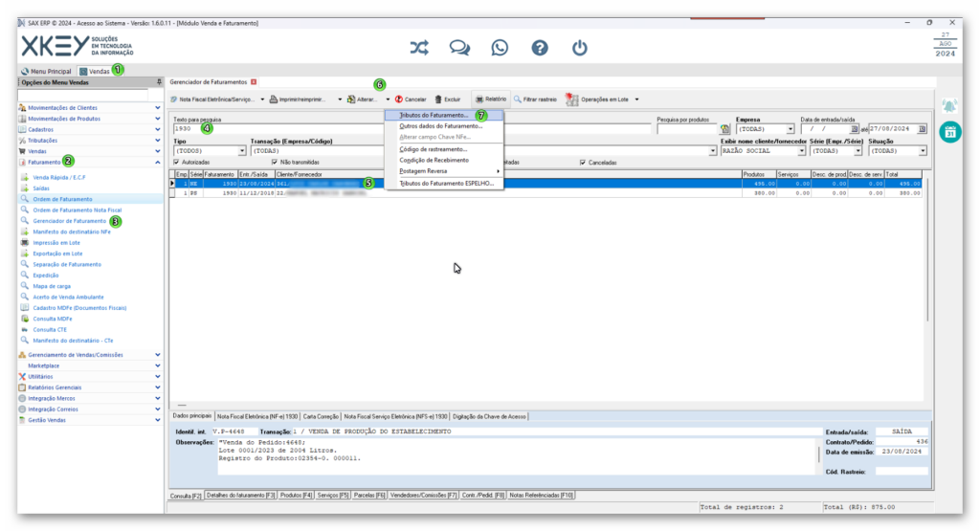The width and height of the screenshot is (980, 531).
Task: Open the Tipo combo box
Action: tap(210, 151)
